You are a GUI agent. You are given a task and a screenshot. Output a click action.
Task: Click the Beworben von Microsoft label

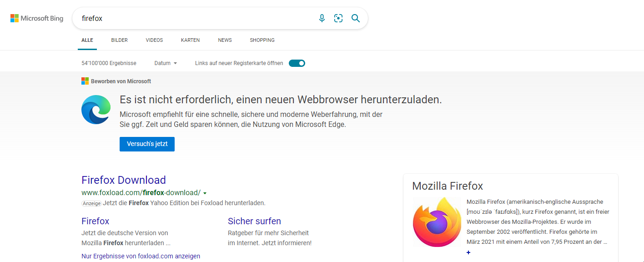point(121,81)
